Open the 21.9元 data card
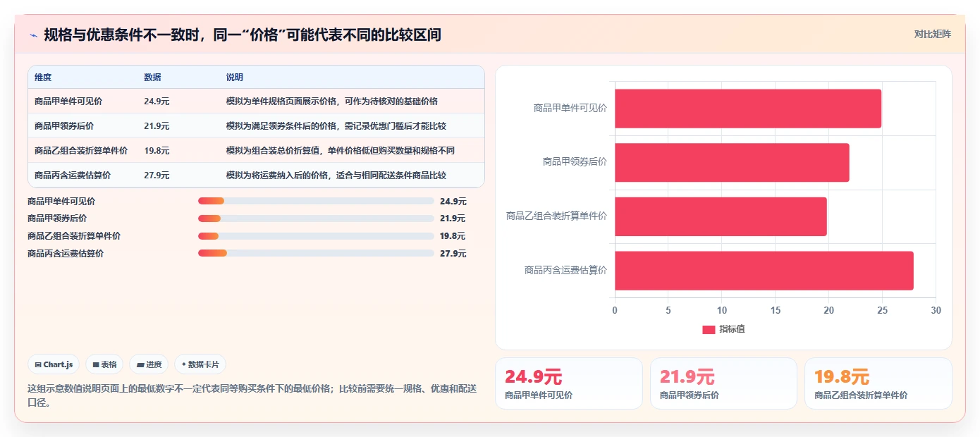980x437 pixels. [x=723, y=383]
